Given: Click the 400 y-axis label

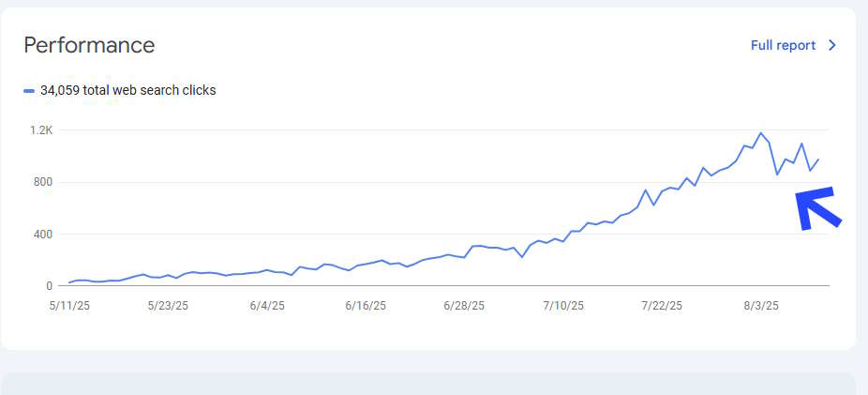Looking at the screenshot, I should (40, 234).
